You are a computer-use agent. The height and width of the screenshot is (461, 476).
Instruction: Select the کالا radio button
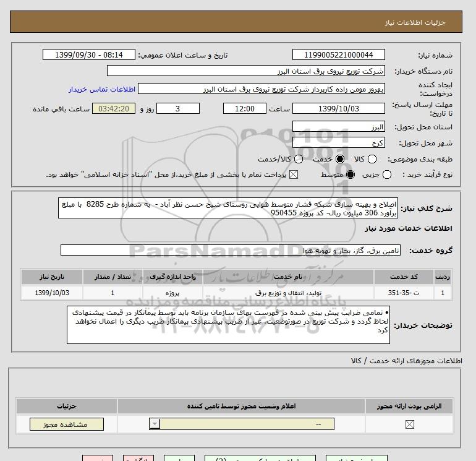(x=372, y=159)
